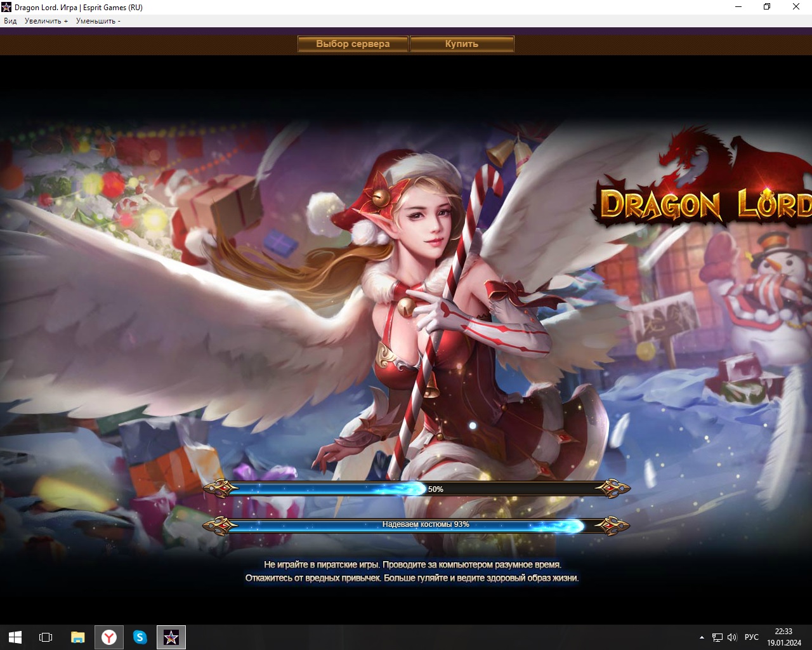Open the РУС input language switcher
The width and height of the screenshot is (812, 650).
tap(752, 637)
